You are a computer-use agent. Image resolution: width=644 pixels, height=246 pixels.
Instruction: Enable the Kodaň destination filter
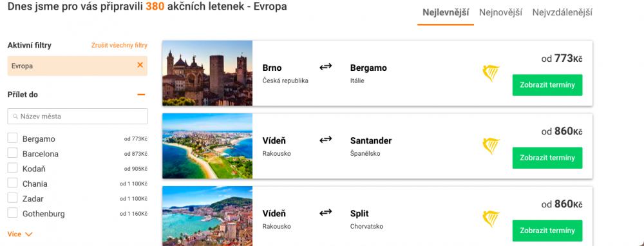12,168
